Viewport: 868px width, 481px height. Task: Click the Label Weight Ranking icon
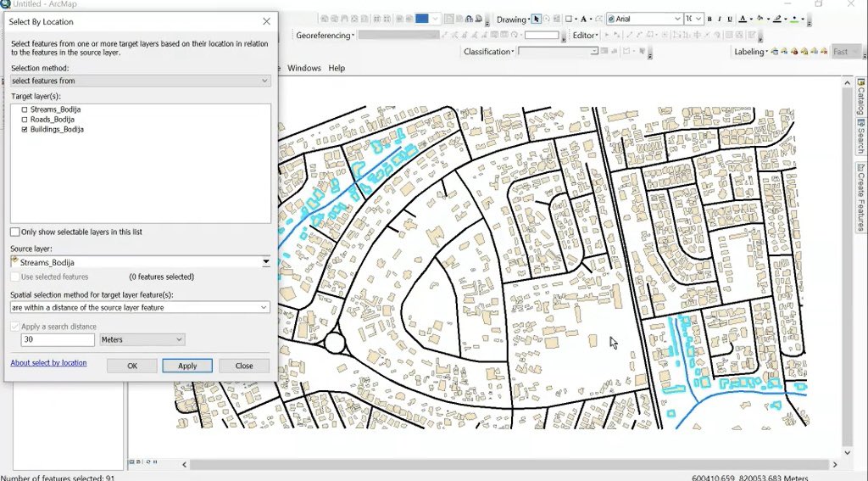794,52
